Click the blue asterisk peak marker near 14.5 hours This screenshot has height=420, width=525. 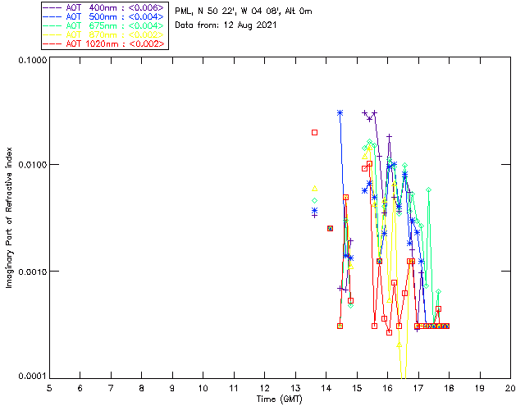point(340,112)
